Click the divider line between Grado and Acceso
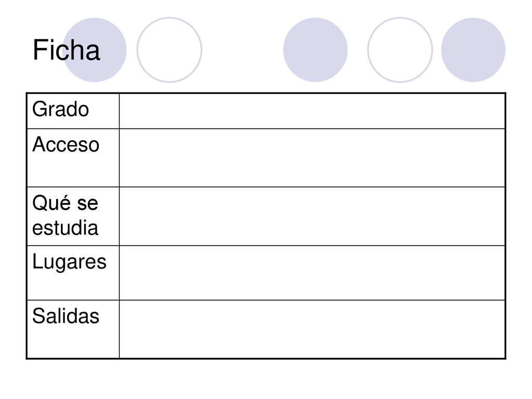Viewport: 532px width, 399px height. pyautogui.click(x=266, y=129)
